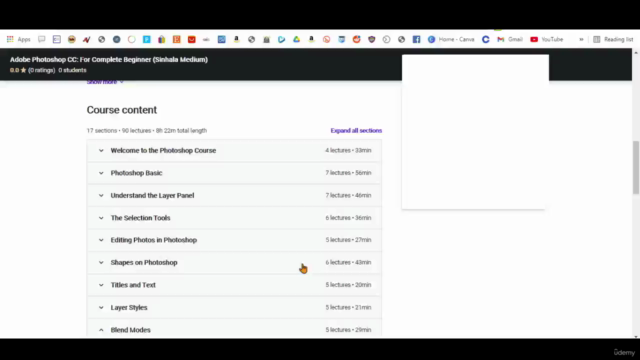Click "6 lectures • 43min" text

click(x=348, y=262)
